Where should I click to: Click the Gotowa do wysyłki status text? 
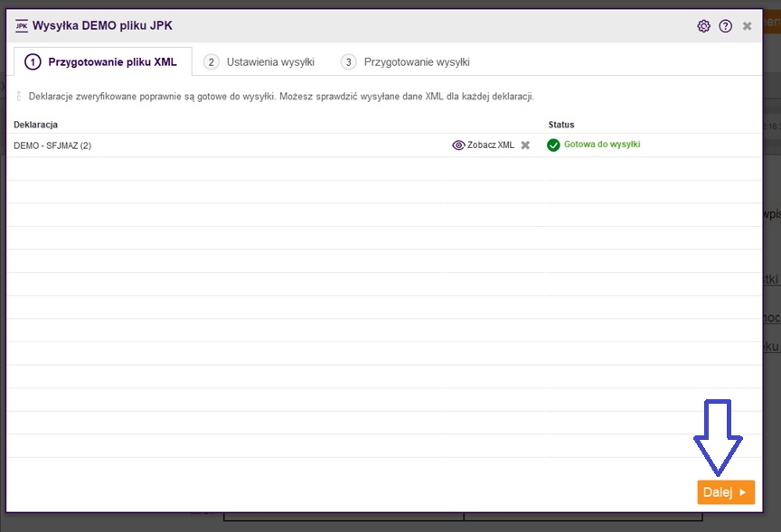point(601,145)
